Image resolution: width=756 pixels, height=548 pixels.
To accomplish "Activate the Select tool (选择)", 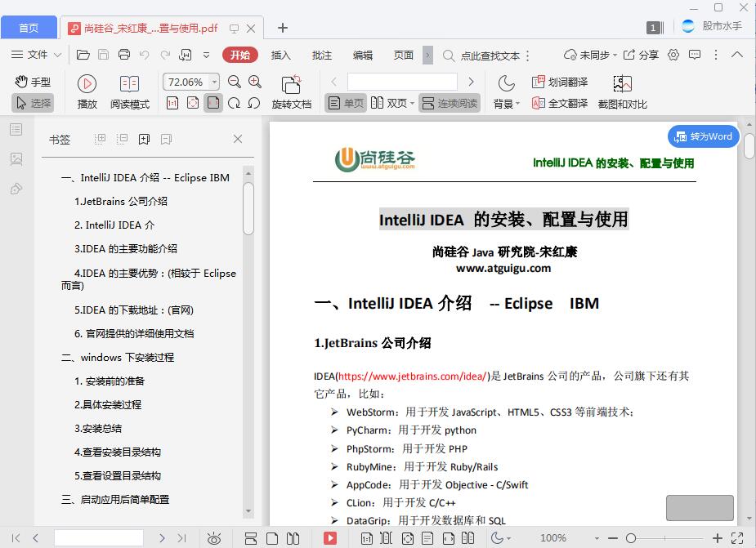I will [33, 103].
